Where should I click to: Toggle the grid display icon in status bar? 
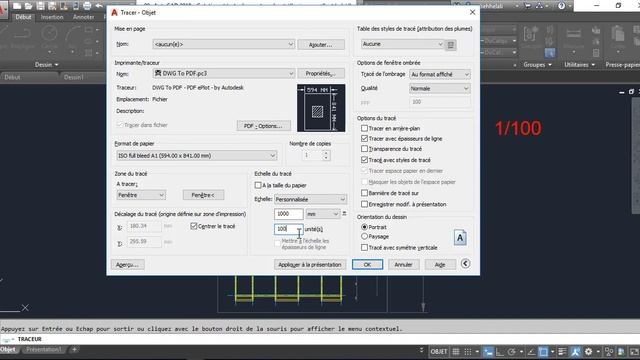[x=456, y=351]
